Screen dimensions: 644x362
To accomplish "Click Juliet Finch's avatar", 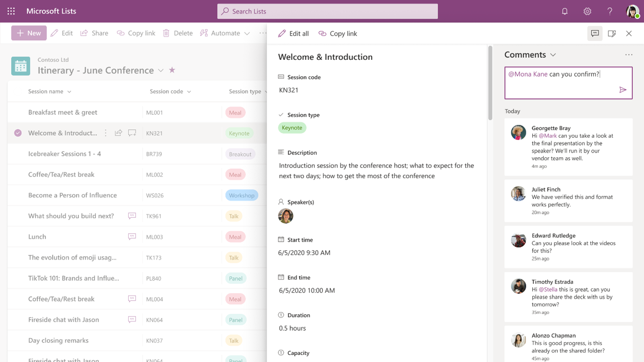I will point(518,194).
